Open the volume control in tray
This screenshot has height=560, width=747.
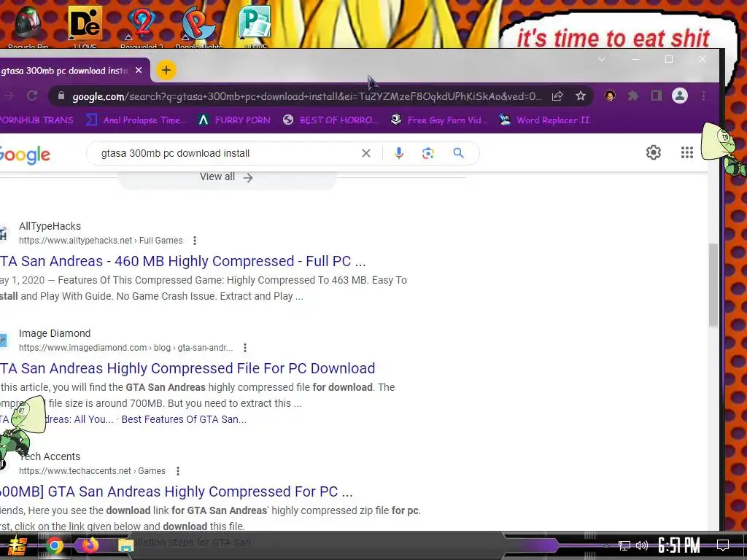(642, 545)
